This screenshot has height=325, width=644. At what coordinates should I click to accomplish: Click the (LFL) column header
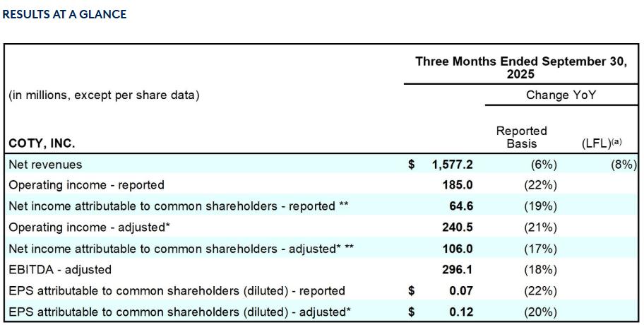[x=601, y=143]
